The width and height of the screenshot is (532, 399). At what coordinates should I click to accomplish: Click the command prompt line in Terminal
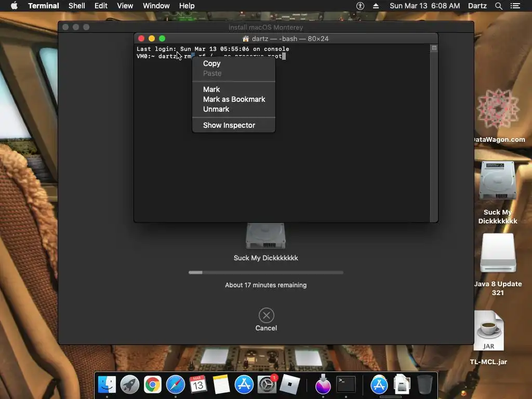(x=211, y=56)
